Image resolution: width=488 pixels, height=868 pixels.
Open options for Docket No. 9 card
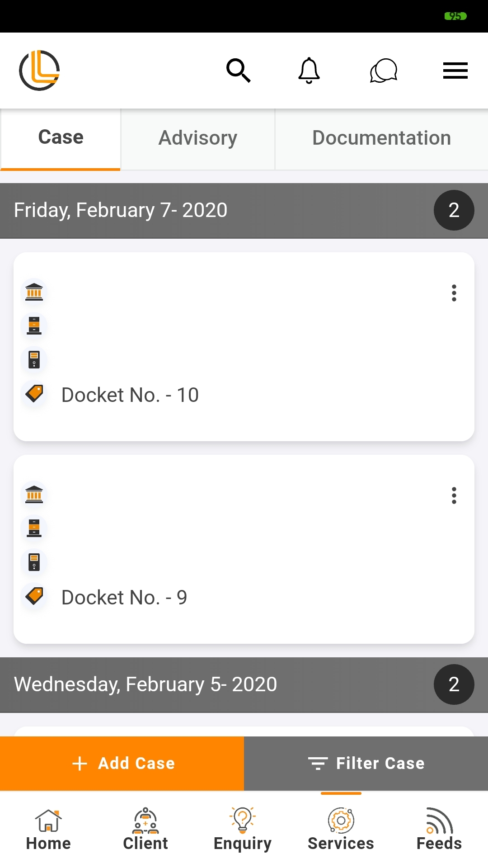[454, 495]
